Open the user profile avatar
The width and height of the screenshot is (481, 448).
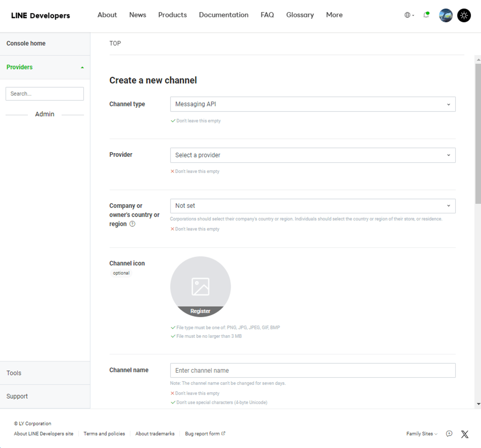click(446, 15)
